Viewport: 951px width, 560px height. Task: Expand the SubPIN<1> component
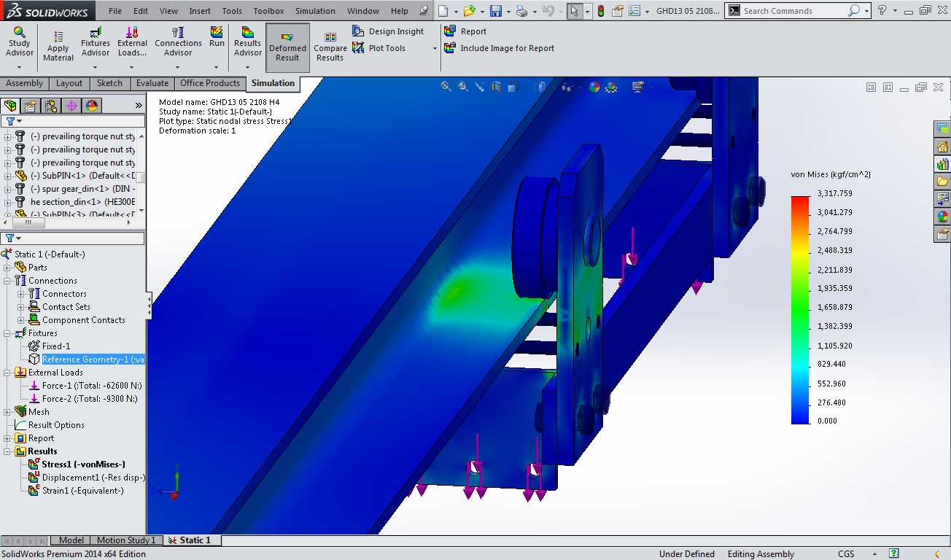point(8,176)
